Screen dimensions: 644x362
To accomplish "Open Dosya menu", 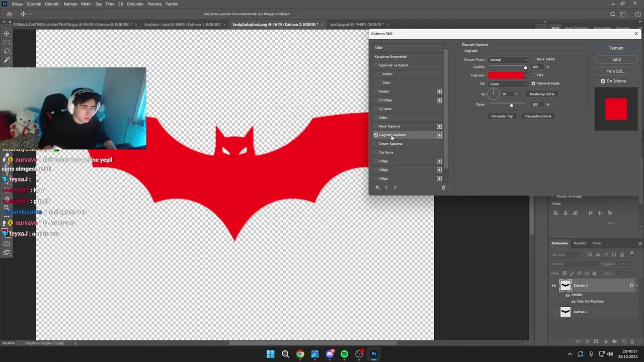I will 17,4.
